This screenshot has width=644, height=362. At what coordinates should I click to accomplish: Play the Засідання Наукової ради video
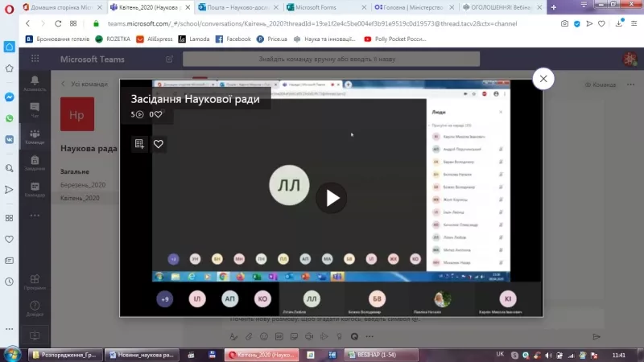click(x=332, y=197)
